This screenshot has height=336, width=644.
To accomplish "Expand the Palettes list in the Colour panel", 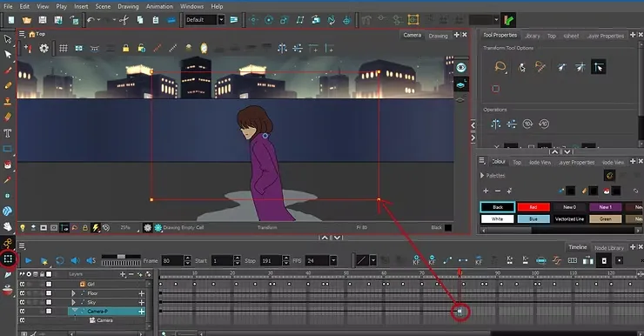I will coord(482,175).
